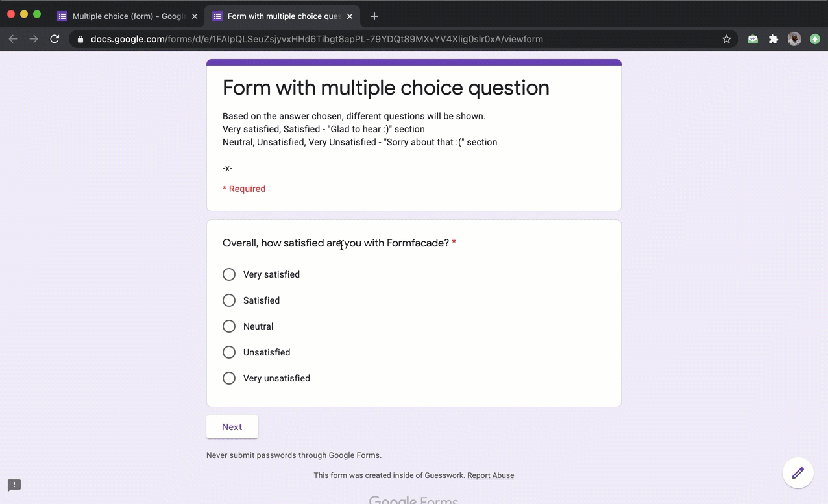
Task: Open the browser Extensions puzzle icon
Action: [x=773, y=39]
